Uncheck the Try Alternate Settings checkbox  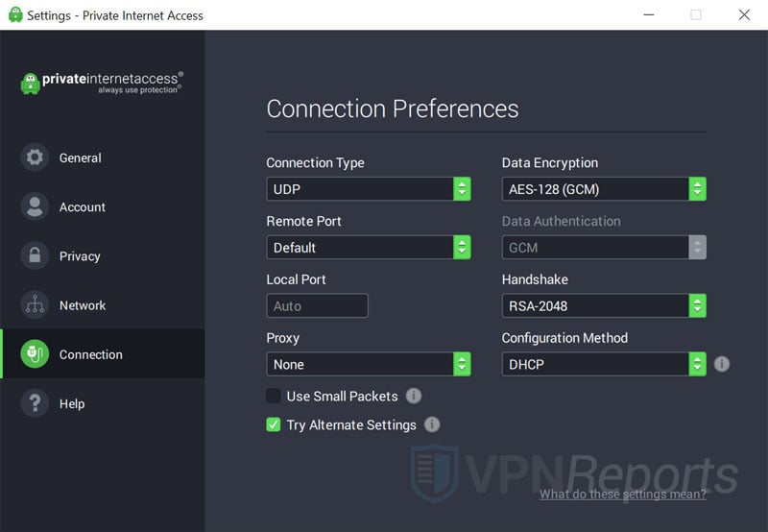tap(274, 424)
